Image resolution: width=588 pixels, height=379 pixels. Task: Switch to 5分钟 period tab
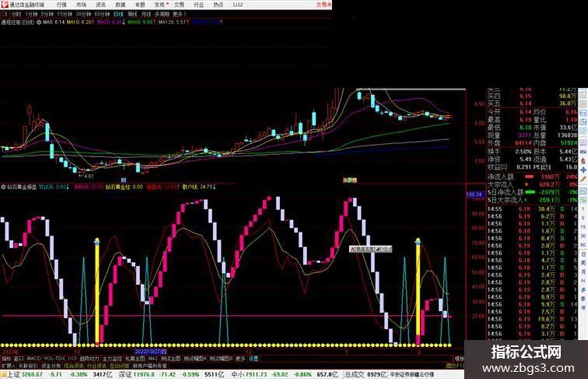point(47,14)
